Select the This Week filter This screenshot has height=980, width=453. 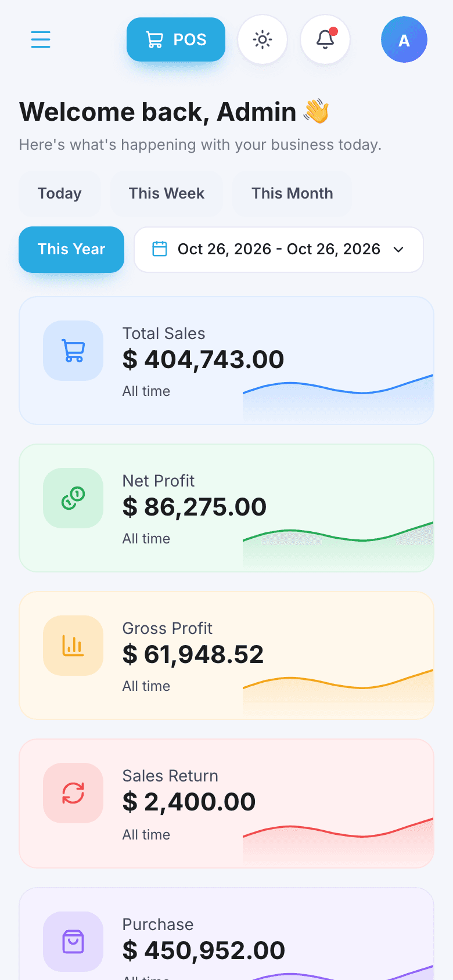coord(167,193)
